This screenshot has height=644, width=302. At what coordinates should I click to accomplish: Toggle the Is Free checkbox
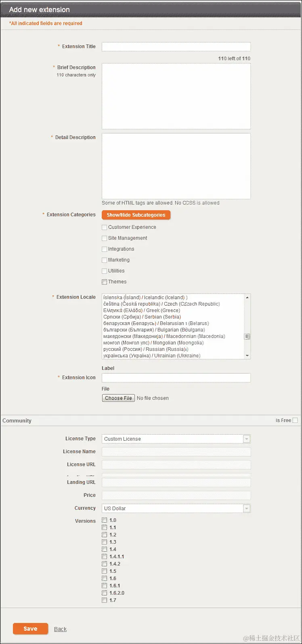(295, 420)
